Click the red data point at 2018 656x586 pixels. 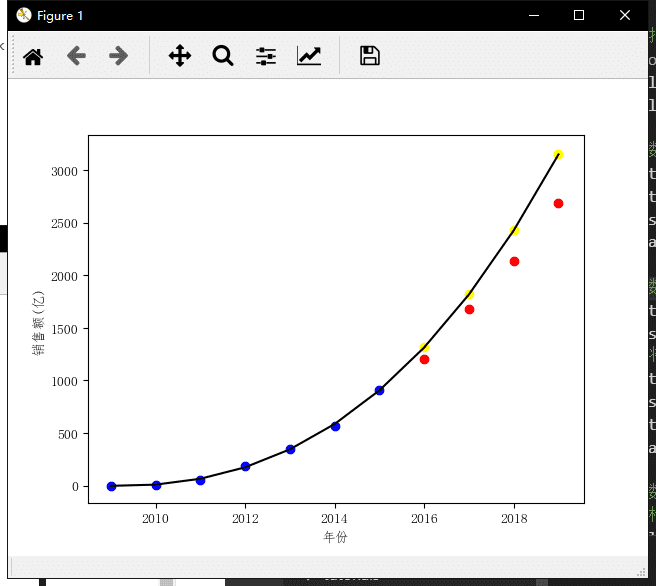pyautogui.click(x=514, y=261)
